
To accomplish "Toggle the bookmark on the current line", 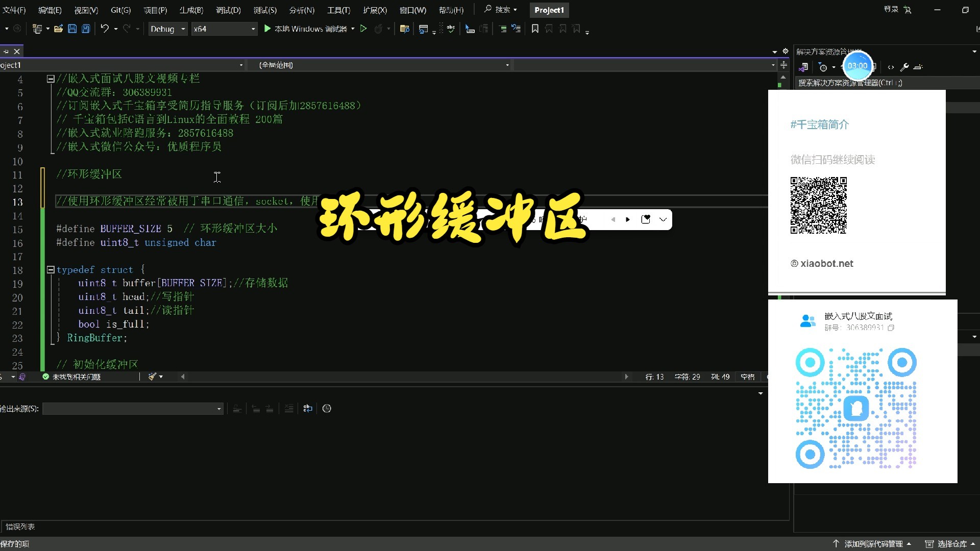I will coord(535,29).
